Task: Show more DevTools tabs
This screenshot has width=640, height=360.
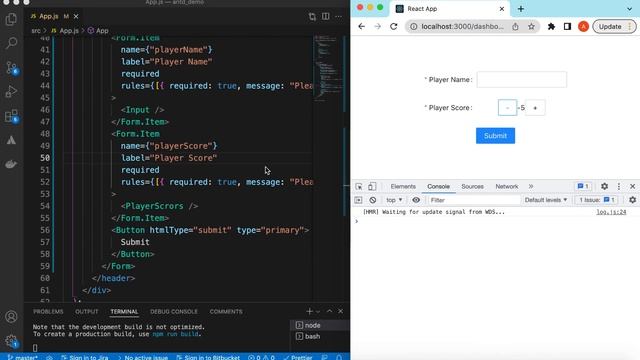Action: (x=531, y=187)
